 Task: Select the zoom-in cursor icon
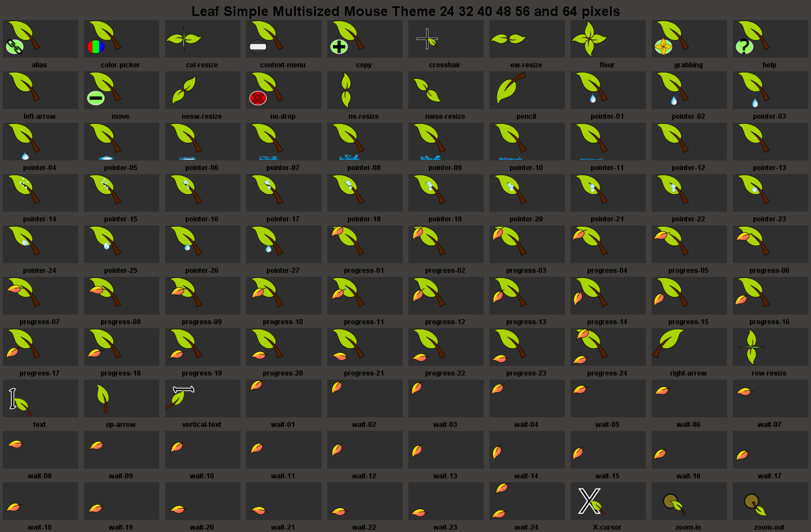689,501
